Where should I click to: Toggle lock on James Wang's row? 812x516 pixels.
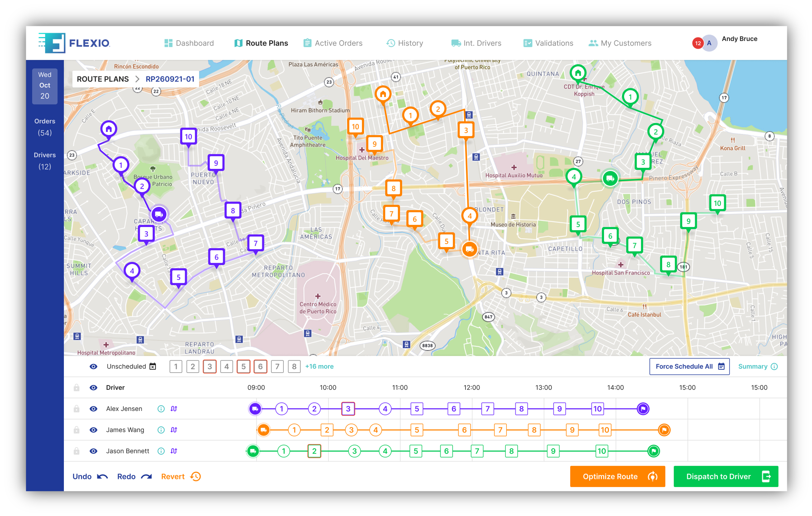(x=76, y=430)
